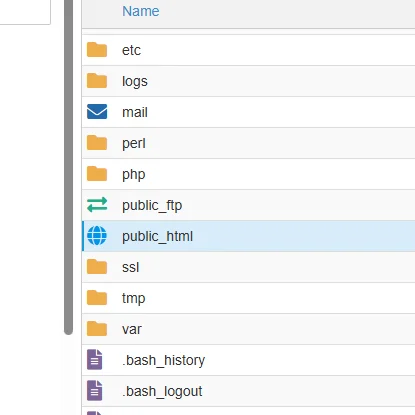Click the public_html globe icon
Viewport: 415px width, 415px height.
97,236
